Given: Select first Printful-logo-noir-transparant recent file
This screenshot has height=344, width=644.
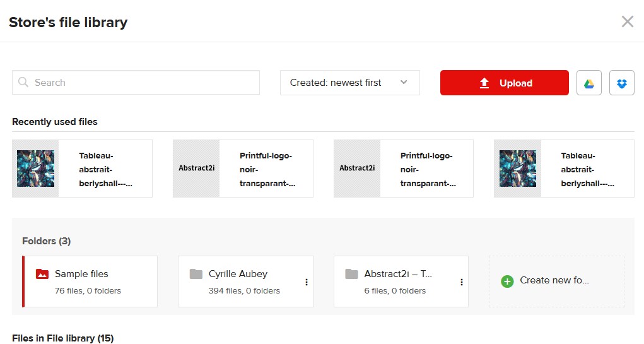Looking at the screenshot, I should click(x=243, y=169).
